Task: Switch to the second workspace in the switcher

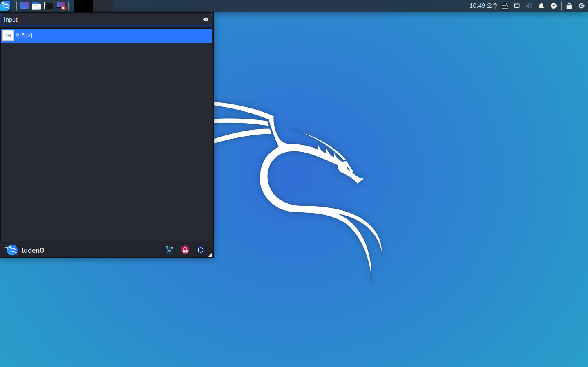Action: point(103,6)
